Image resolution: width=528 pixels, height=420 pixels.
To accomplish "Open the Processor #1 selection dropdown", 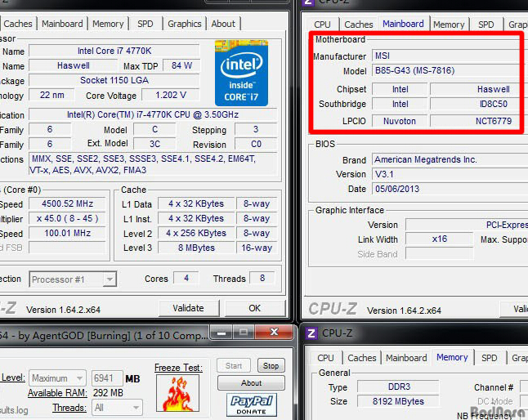I will (x=73, y=279).
